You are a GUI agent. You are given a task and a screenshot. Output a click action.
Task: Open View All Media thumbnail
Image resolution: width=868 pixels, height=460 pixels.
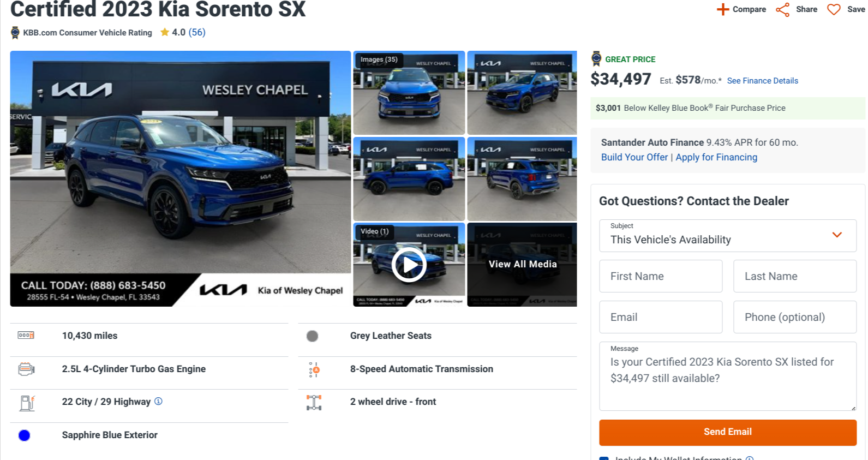coord(522,265)
